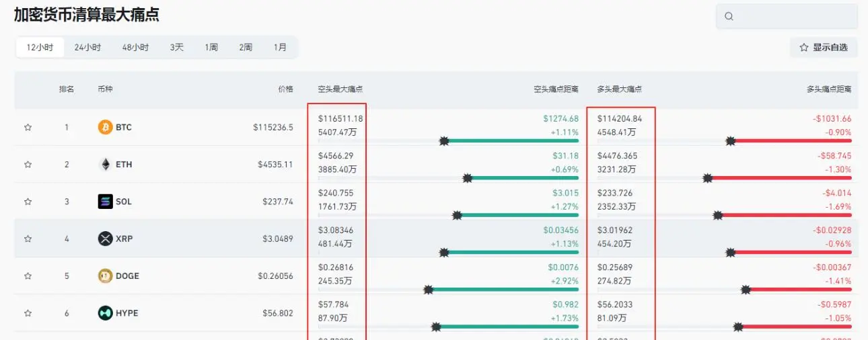Viewport: 868px width, 340px height.
Task: Click the BTC coin icon
Action: click(x=105, y=127)
